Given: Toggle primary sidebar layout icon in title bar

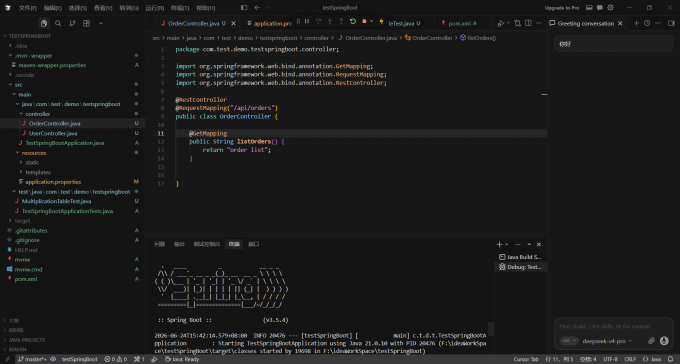Looking at the screenshot, I should [x=244, y=8].
